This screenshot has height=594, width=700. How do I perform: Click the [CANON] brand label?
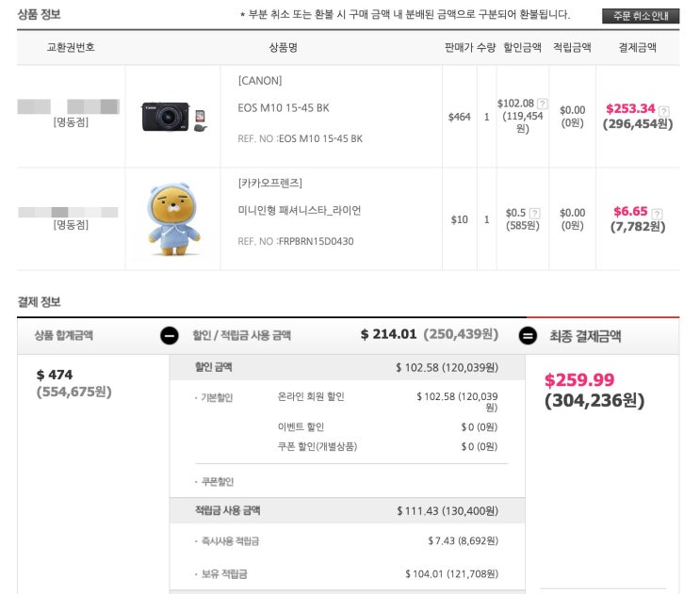[259, 81]
